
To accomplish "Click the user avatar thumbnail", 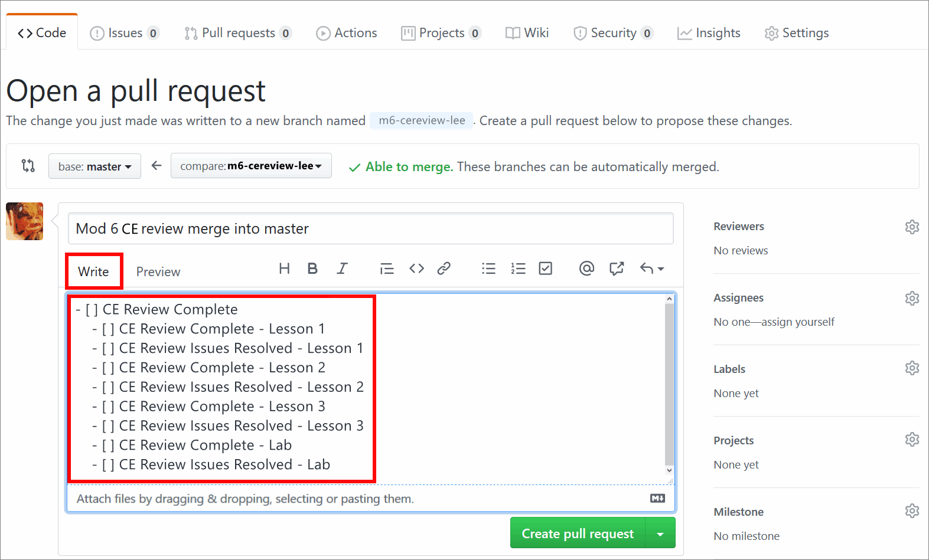I will point(25,221).
